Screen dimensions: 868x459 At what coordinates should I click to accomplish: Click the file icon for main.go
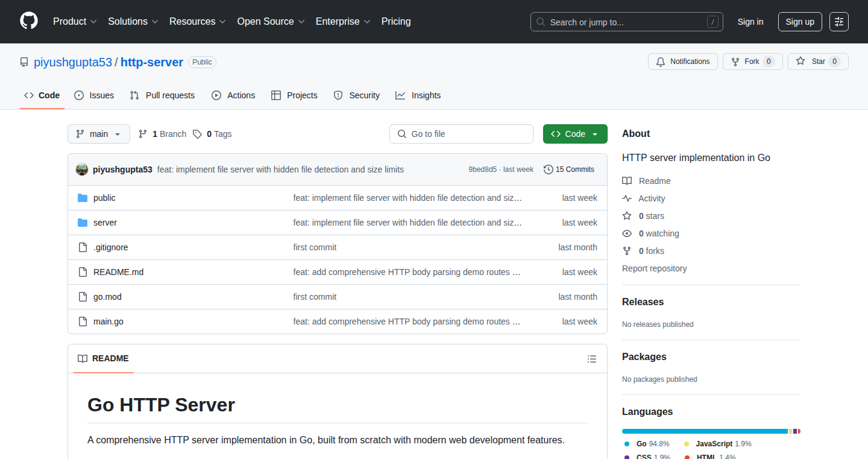pos(83,321)
